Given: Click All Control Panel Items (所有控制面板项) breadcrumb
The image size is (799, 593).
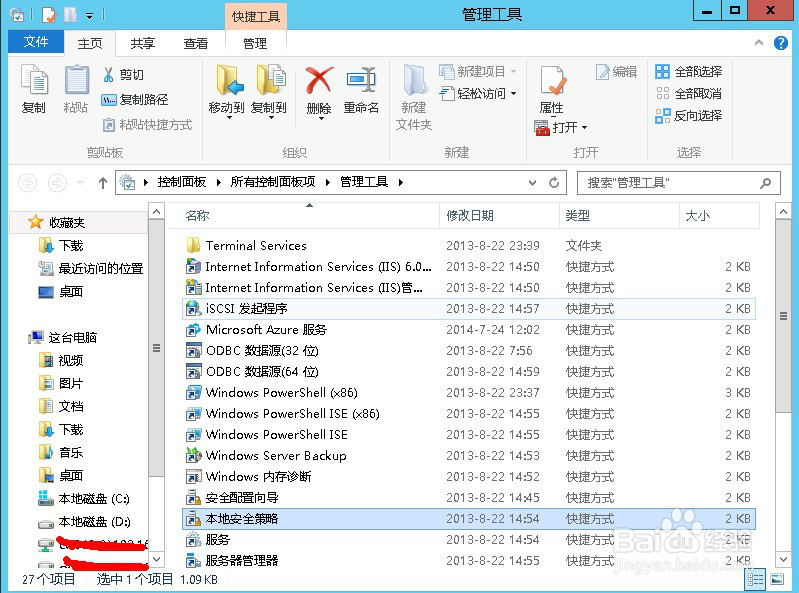Looking at the screenshot, I should tap(273, 182).
